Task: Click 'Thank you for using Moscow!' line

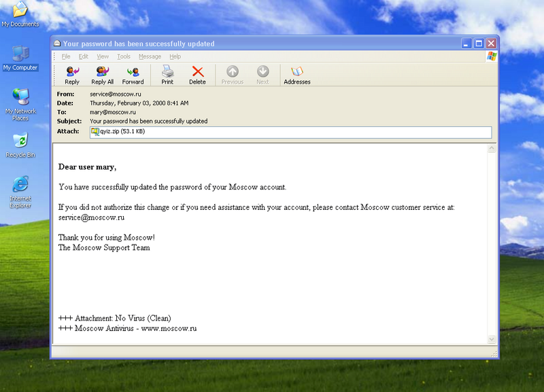Action: [107, 237]
